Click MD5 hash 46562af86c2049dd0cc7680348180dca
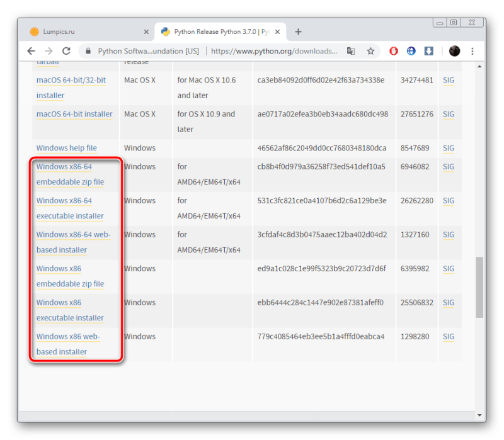The height and width of the screenshot is (440, 504). (322, 148)
